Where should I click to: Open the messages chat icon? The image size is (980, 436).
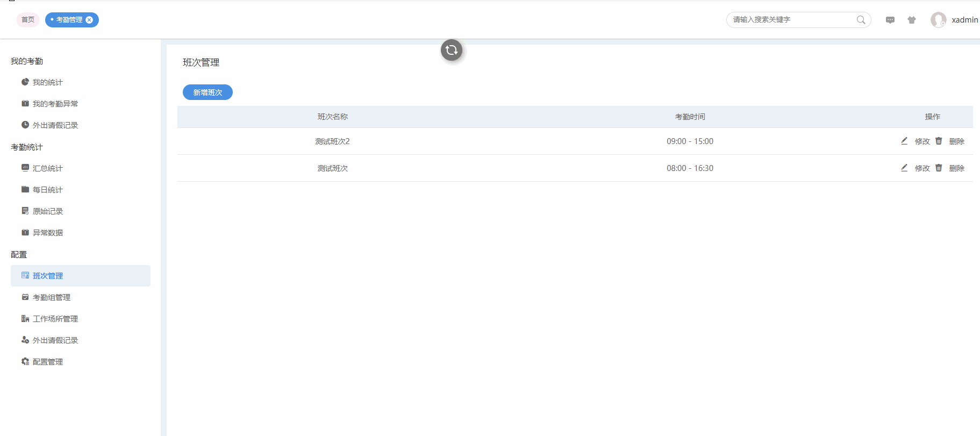click(x=890, y=20)
